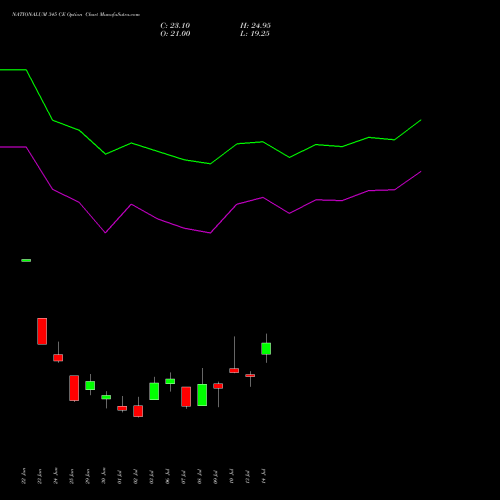
Task: Click the '14 Jul' date label
Action: (x=263, y=477)
